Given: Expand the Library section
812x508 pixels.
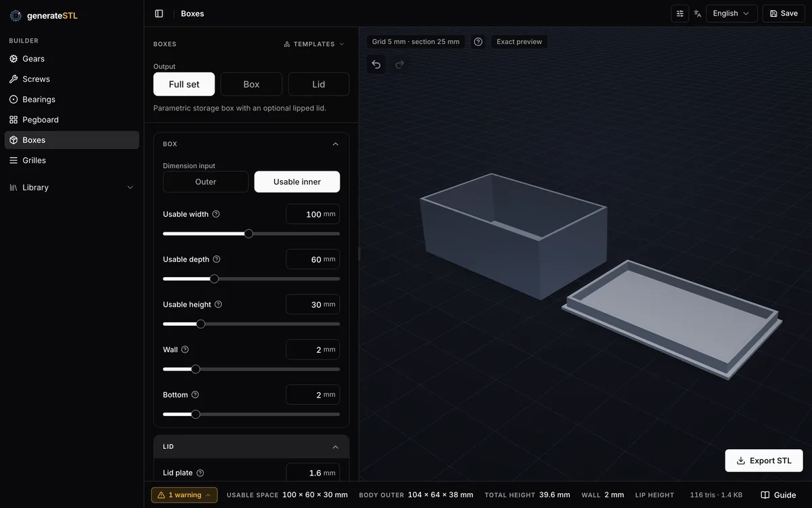Looking at the screenshot, I should [x=72, y=188].
